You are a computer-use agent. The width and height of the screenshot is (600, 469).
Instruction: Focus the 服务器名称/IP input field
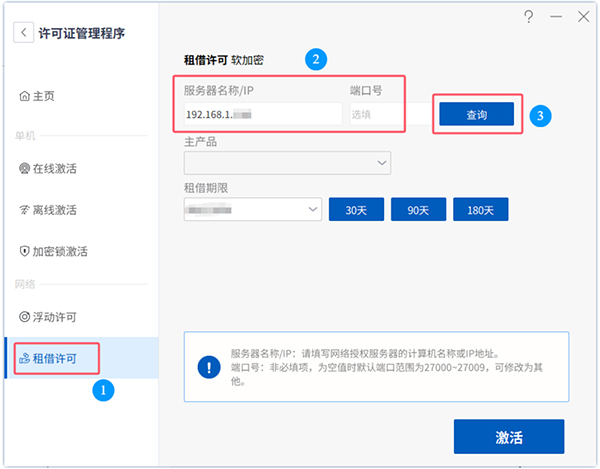click(x=263, y=114)
